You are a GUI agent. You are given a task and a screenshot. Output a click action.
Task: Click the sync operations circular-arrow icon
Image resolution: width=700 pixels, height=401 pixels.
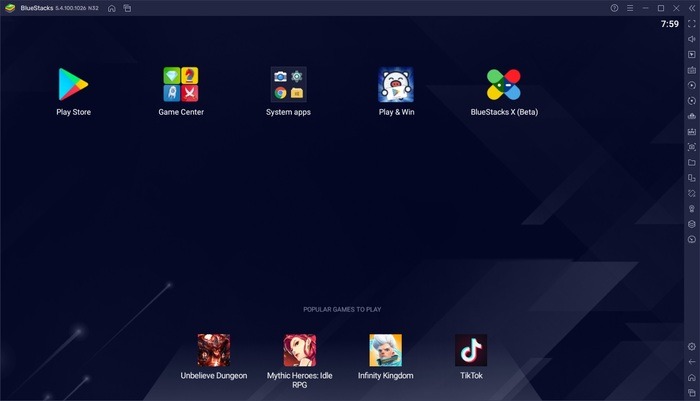pos(692,101)
